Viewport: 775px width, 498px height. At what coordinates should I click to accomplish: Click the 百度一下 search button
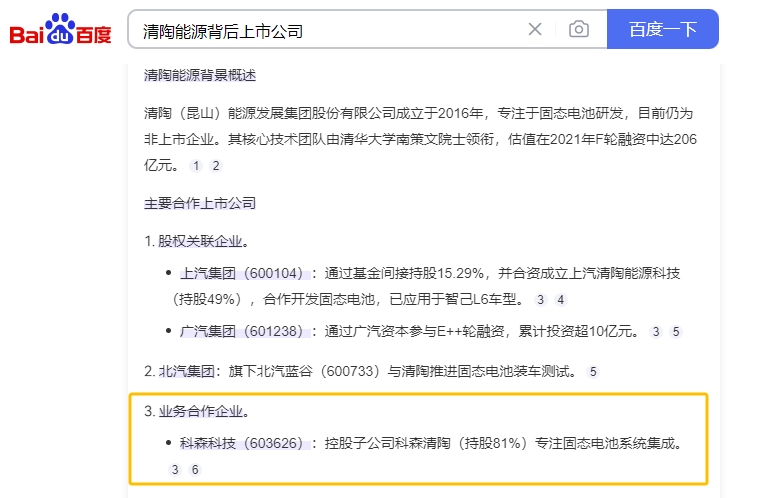[x=662, y=29]
